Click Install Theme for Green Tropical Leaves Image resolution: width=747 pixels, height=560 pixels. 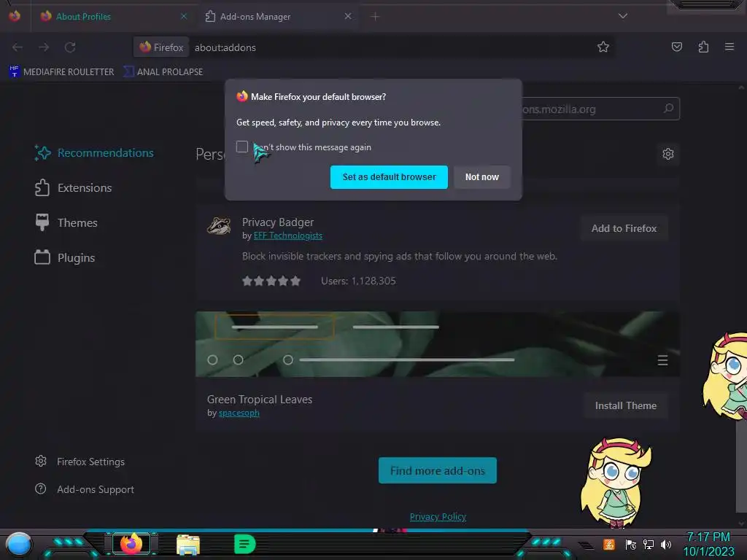625,405
